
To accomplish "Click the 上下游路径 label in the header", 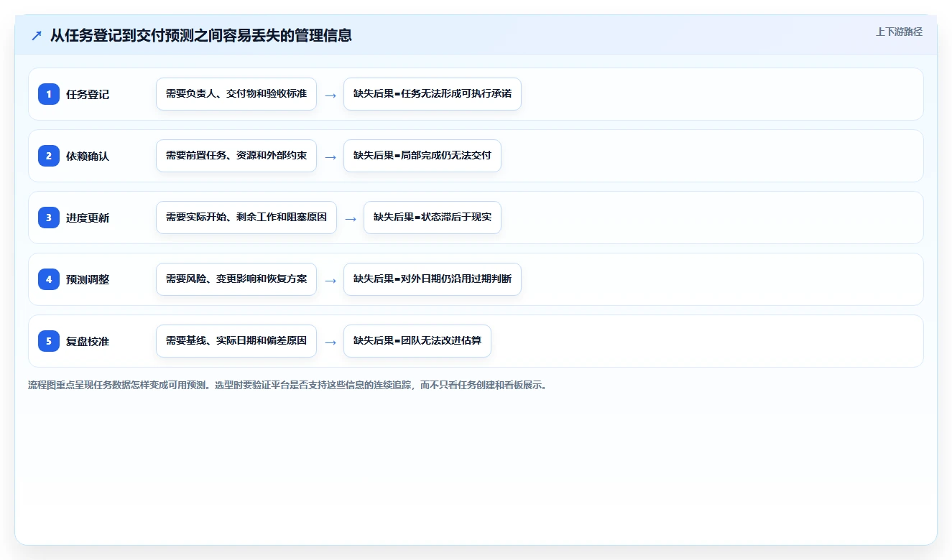I will click(x=899, y=32).
